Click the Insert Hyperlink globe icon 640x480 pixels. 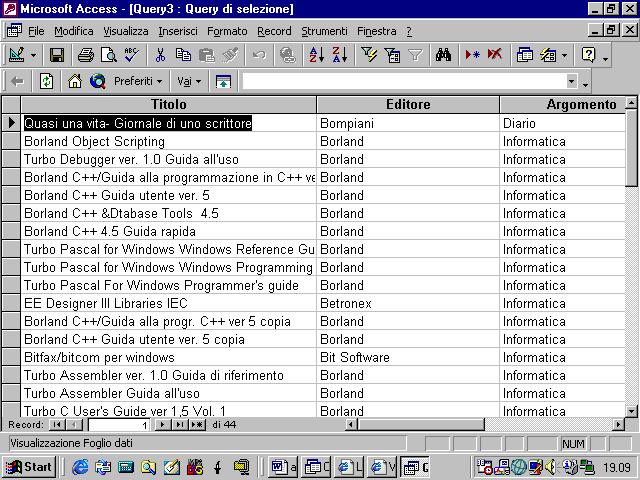[288, 55]
